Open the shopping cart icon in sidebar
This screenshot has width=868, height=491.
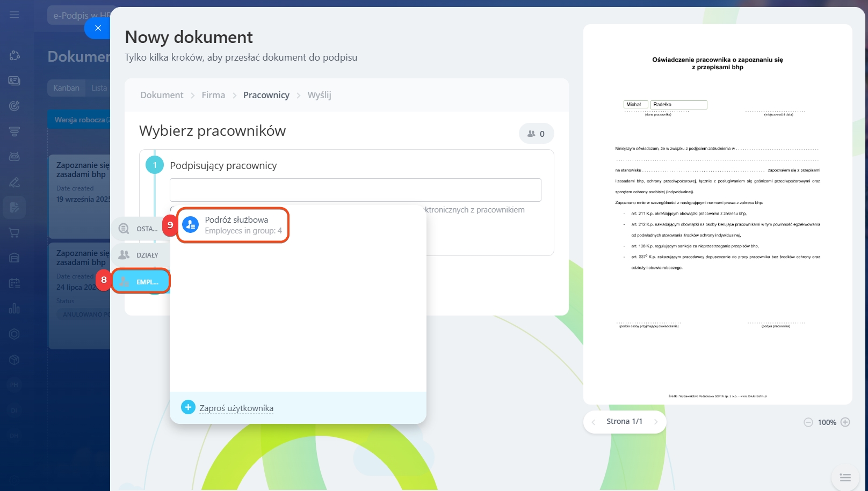[15, 233]
